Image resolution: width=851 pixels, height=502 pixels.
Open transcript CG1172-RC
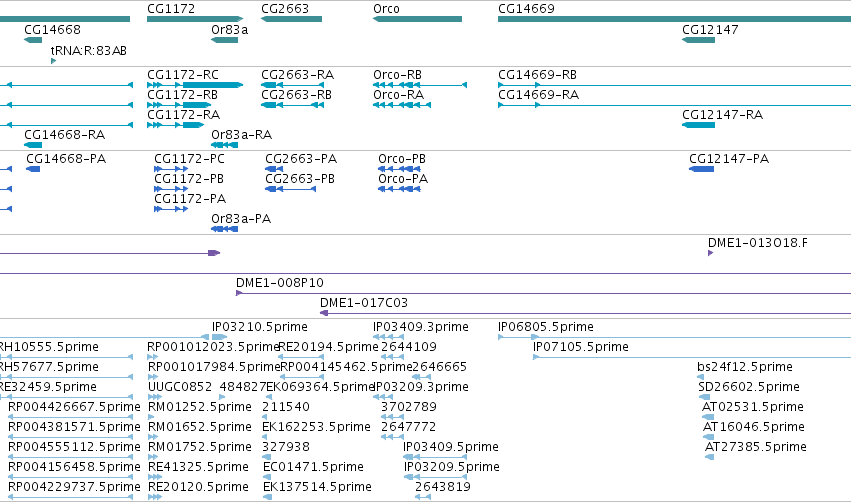[183, 74]
